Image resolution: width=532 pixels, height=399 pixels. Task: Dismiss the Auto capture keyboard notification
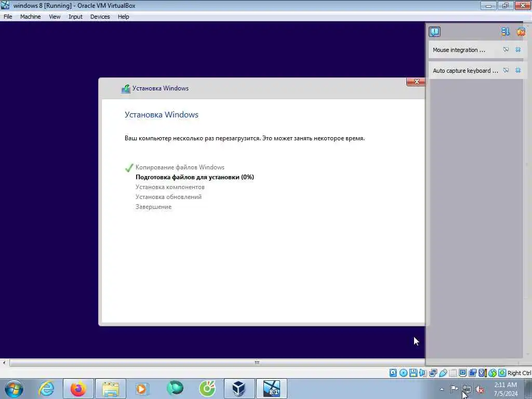click(x=518, y=70)
